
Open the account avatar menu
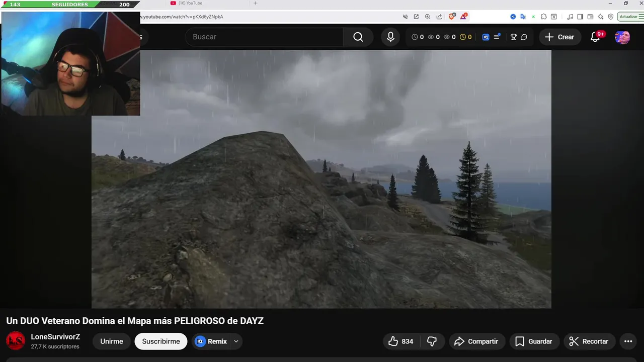pyautogui.click(x=622, y=37)
